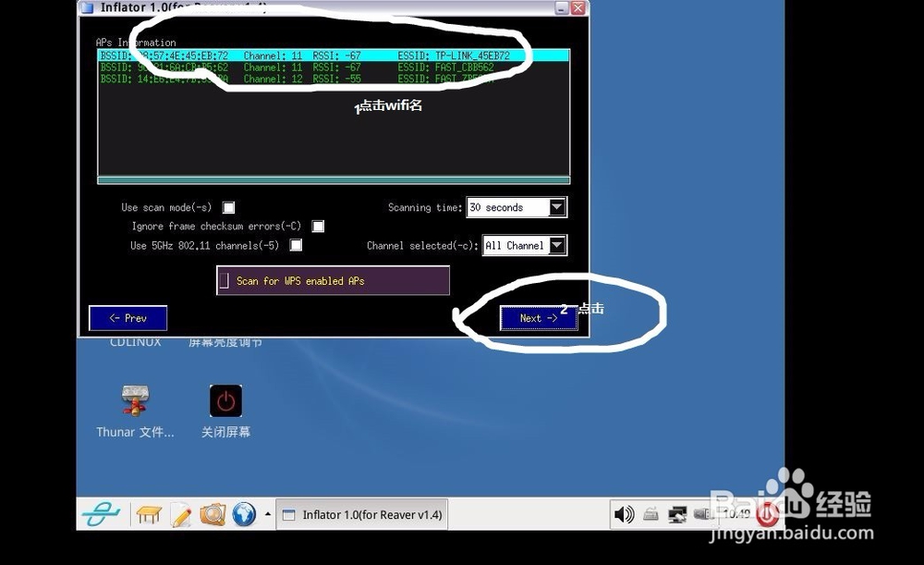This screenshot has height=565, width=924.
Task: Open the 关闭屏幕 desktop icon
Action: tap(225, 411)
